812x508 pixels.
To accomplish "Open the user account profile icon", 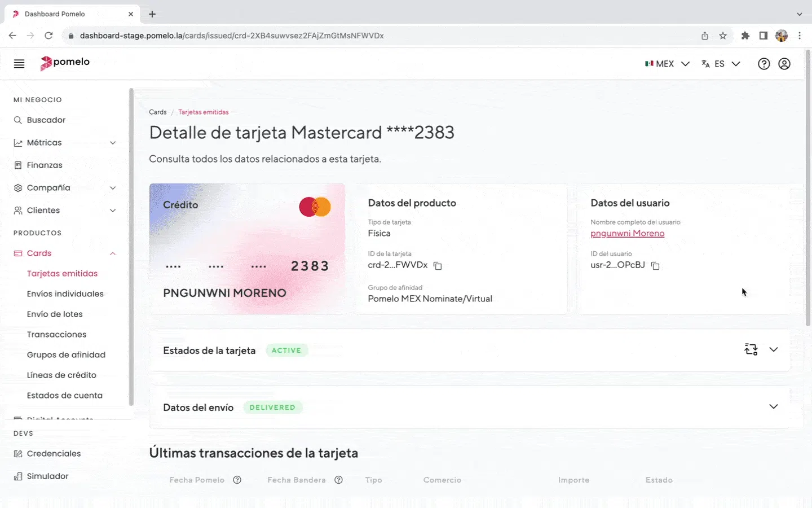I will pos(784,64).
